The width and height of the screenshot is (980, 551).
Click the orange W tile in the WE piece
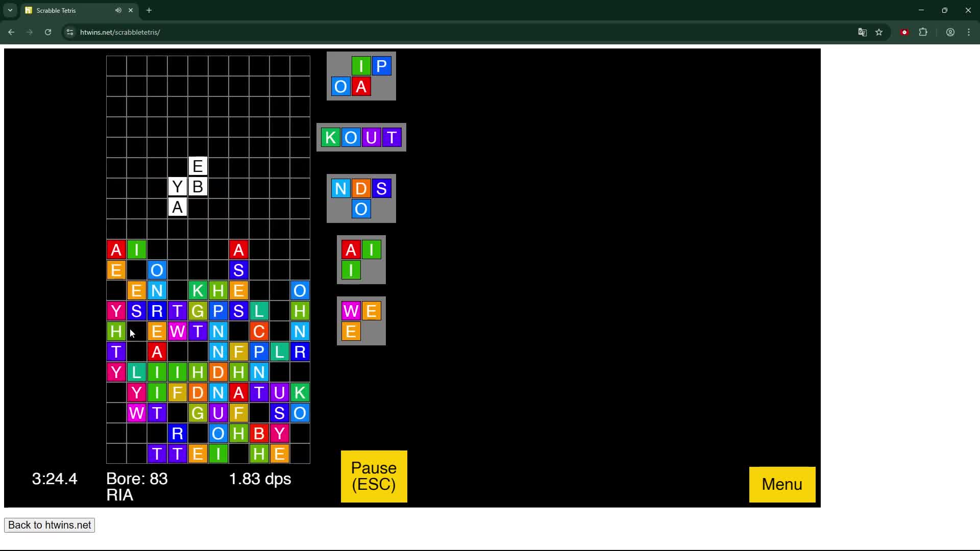[351, 311]
